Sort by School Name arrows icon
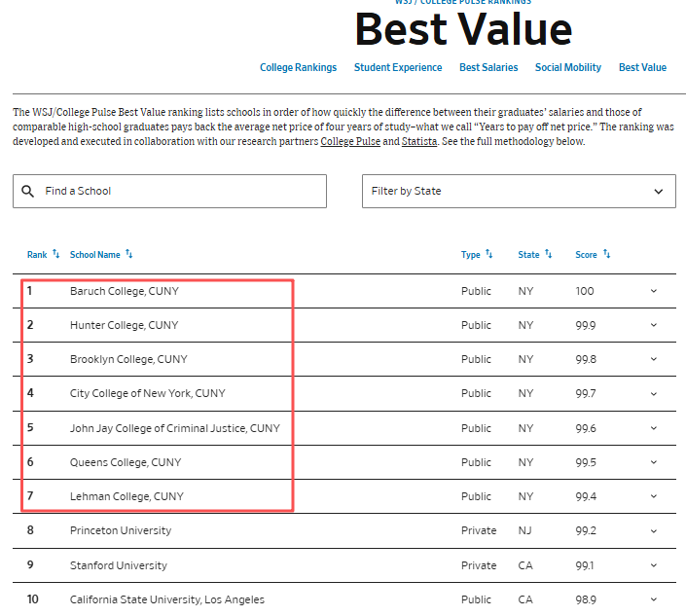Image resolution: width=686 pixels, height=616 pixels. (x=129, y=254)
